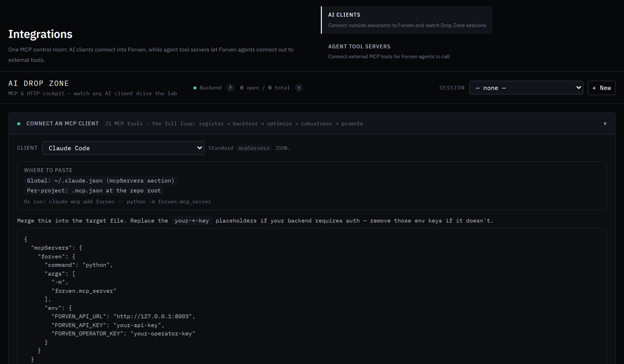Click the 'WHERE TO PASTE' label
The width and height of the screenshot is (624, 364).
click(48, 170)
